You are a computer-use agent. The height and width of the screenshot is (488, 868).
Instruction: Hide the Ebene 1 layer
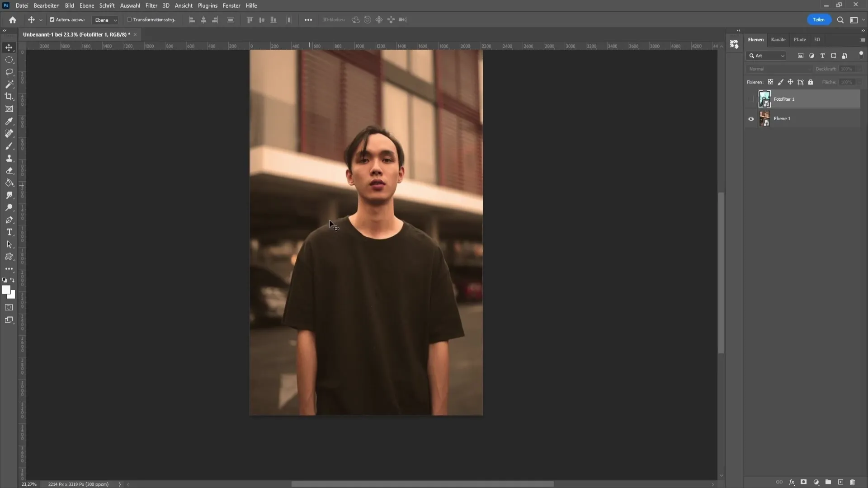(751, 119)
